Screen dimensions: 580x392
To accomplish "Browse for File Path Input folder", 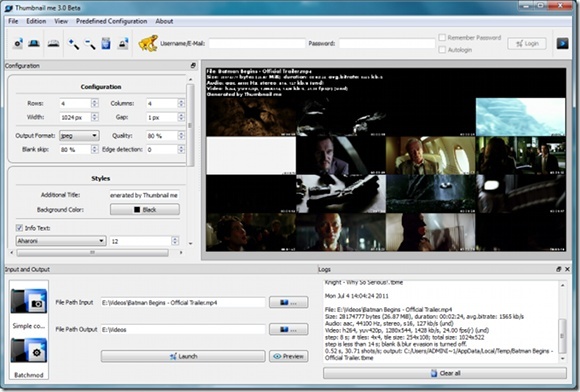I will tap(289, 303).
